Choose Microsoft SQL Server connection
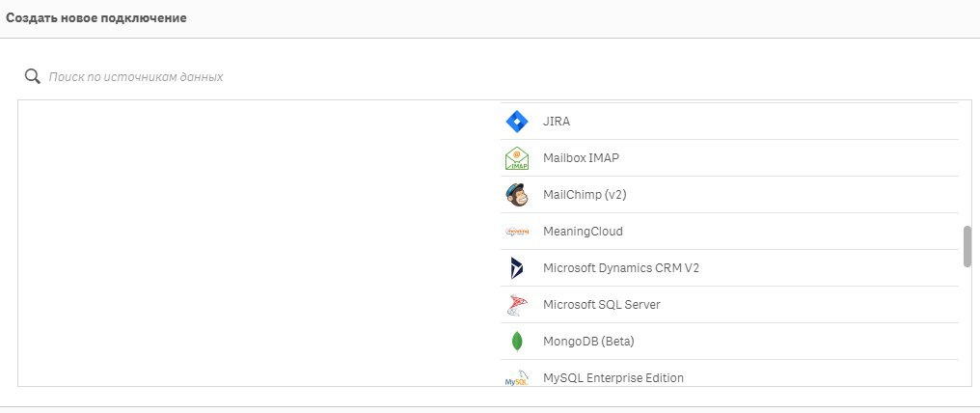The image size is (980, 413). pos(729,305)
